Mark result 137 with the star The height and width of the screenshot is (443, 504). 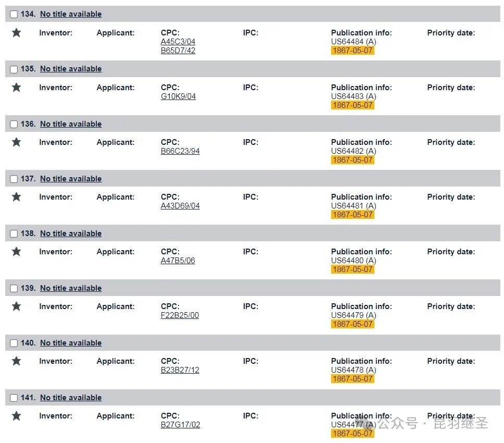(x=16, y=196)
